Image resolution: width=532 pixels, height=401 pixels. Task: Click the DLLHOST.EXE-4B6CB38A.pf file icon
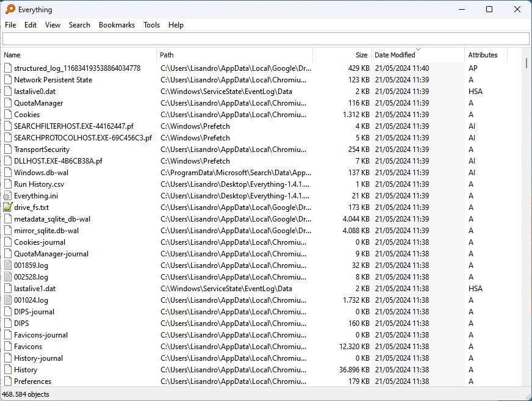[x=8, y=161]
